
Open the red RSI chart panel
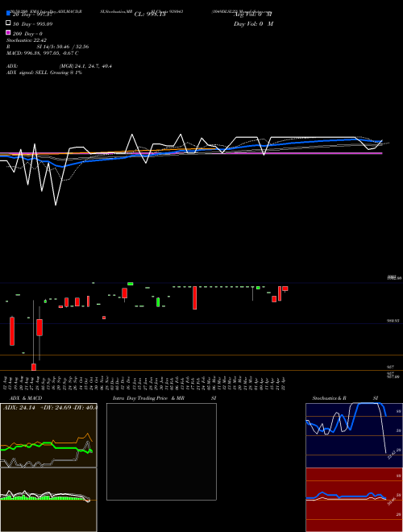coord(354,500)
